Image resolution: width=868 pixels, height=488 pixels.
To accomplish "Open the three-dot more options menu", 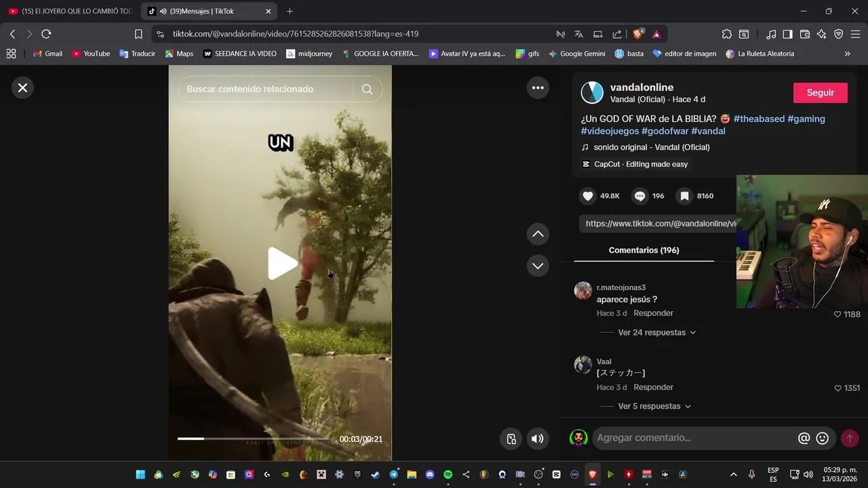I will pyautogui.click(x=538, y=87).
